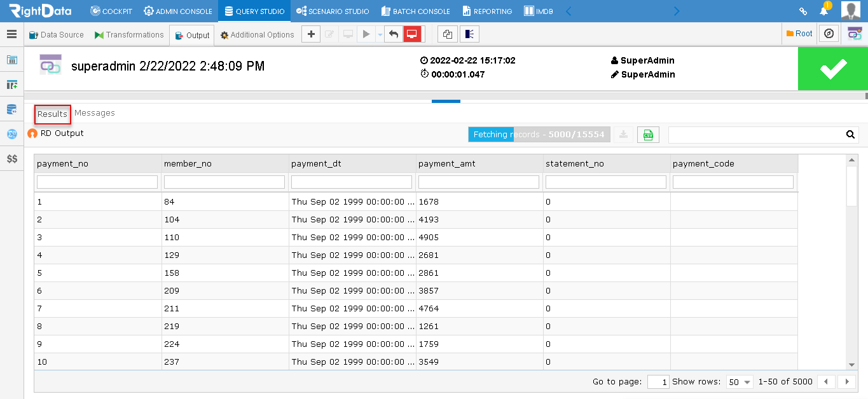The image size is (868, 399).
Task: Open the play button dropdown arrow
Action: click(x=380, y=34)
